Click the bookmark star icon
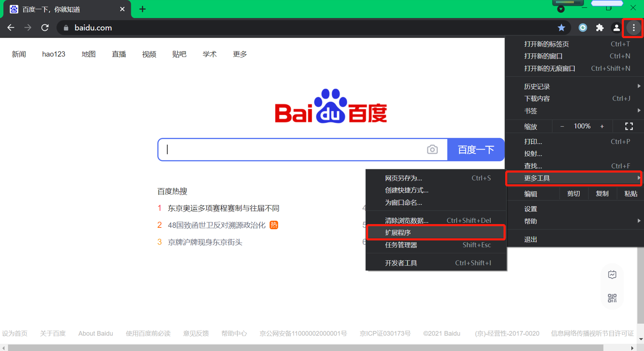 pyautogui.click(x=561, y=28)
